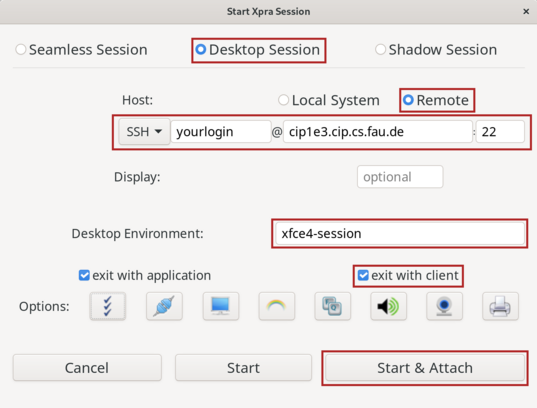Focus the cip1e3.cip.cs.fau.de host field

pos(378,132)
